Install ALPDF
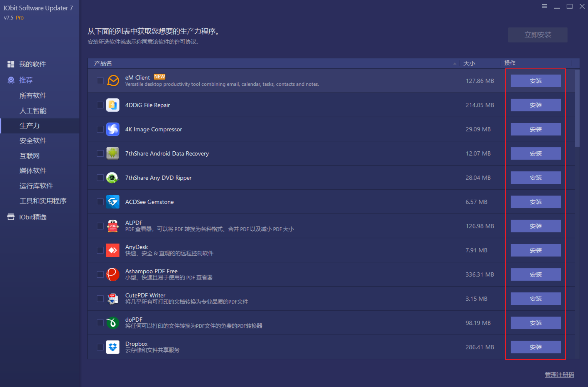The width and height of the screenshot is (588, 387). (x=535, y=226)
